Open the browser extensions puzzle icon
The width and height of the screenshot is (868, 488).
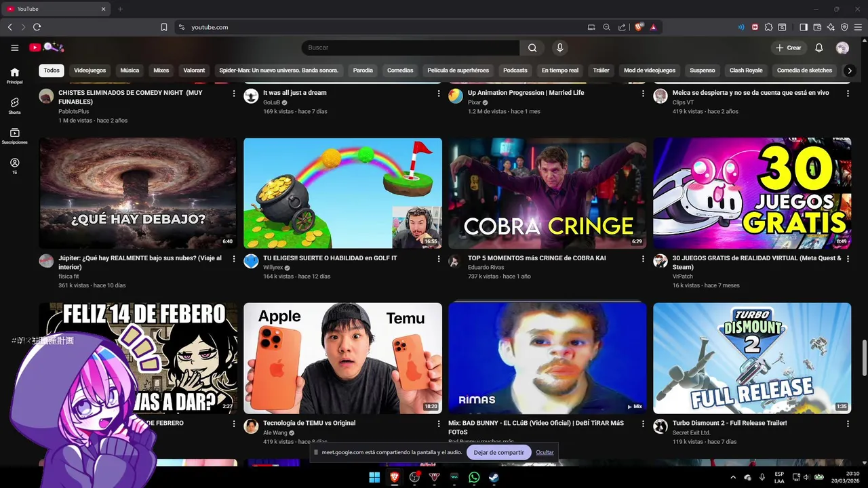768,27
